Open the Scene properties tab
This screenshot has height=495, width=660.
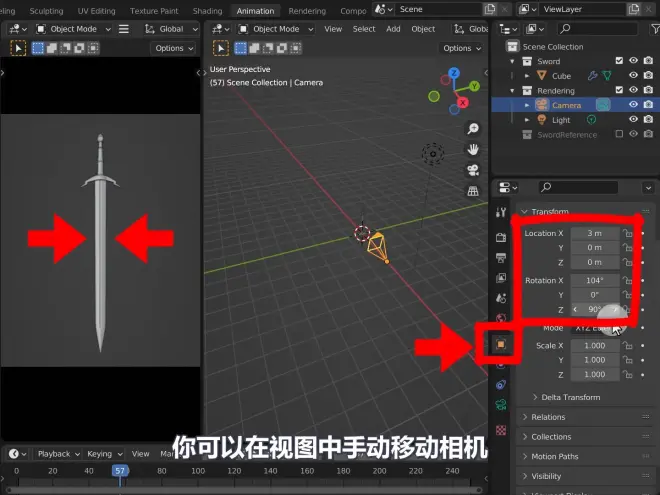(x=500, y=298)
